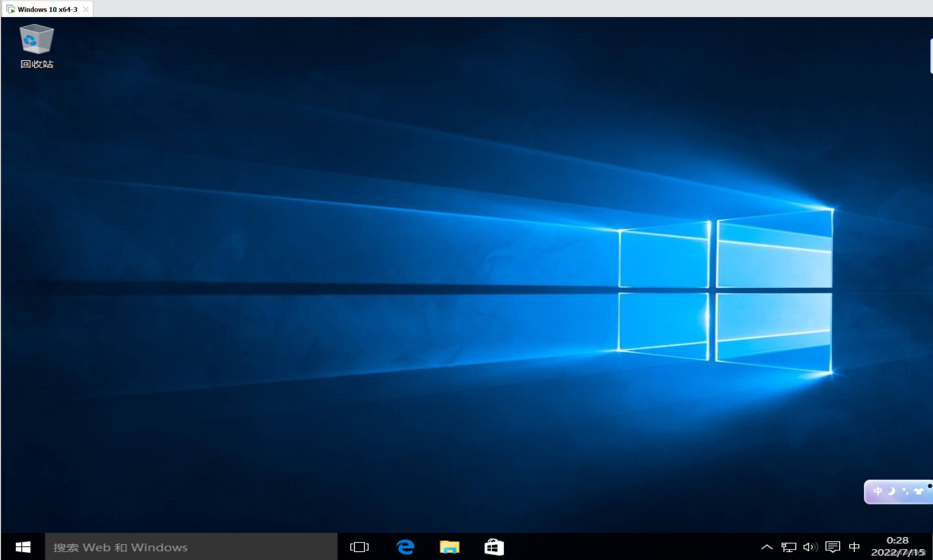Open the clock and date flyout
The image size is (933, 560).
pyautogui.click(x=897, y=547)
